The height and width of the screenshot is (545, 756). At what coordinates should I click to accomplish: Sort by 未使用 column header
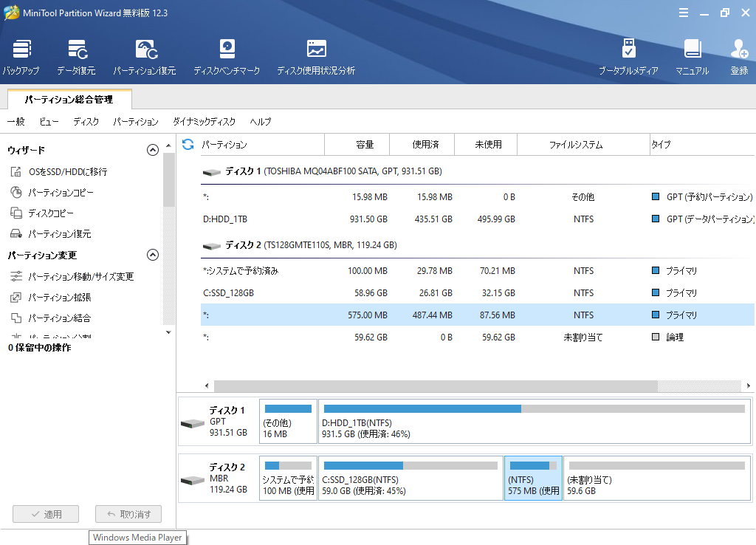click(x=486, y=144)
